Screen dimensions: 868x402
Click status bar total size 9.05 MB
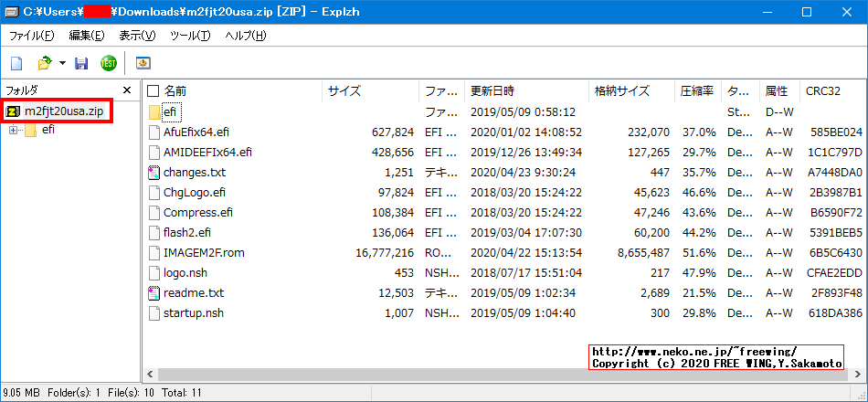coord(20,393)
